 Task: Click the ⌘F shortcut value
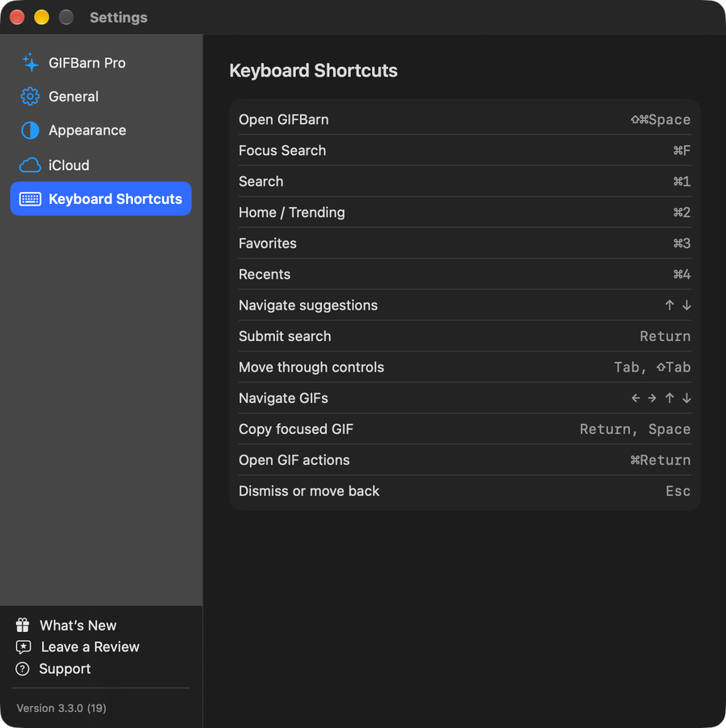tap(682, 151)
